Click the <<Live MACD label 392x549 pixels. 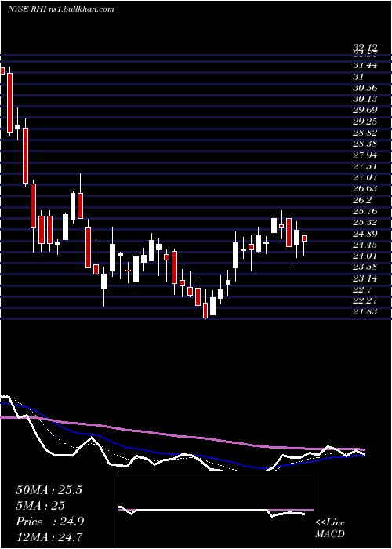pos(330,529)
